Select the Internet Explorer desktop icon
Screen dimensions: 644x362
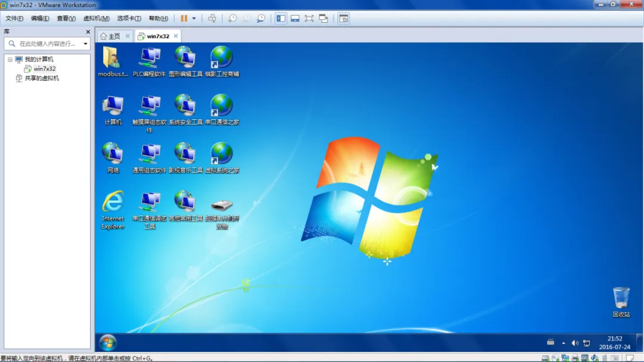[x=113, y=210]
